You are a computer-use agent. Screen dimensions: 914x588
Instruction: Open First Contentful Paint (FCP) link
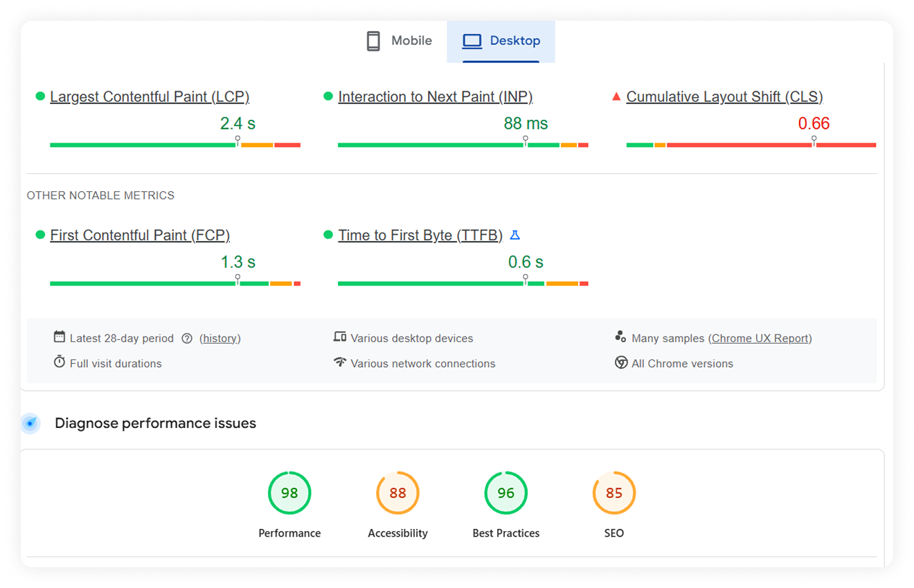point(140,235)
